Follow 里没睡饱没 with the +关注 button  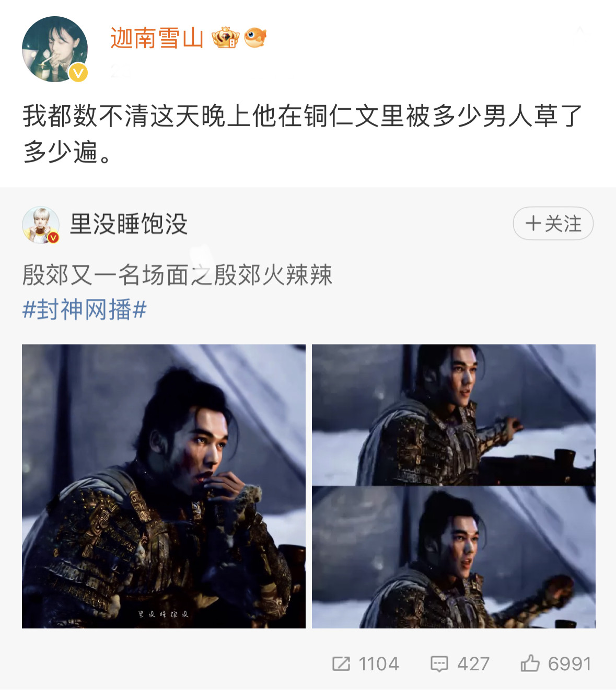(553, 223)
